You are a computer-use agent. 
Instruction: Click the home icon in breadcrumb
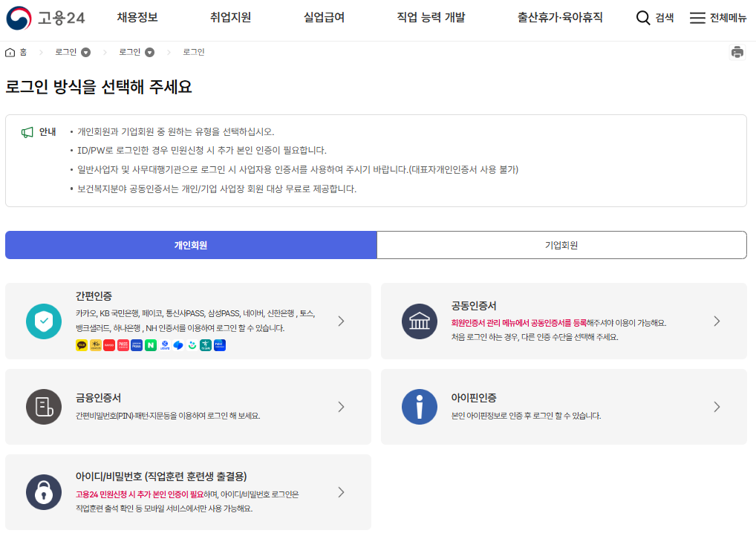10,52
